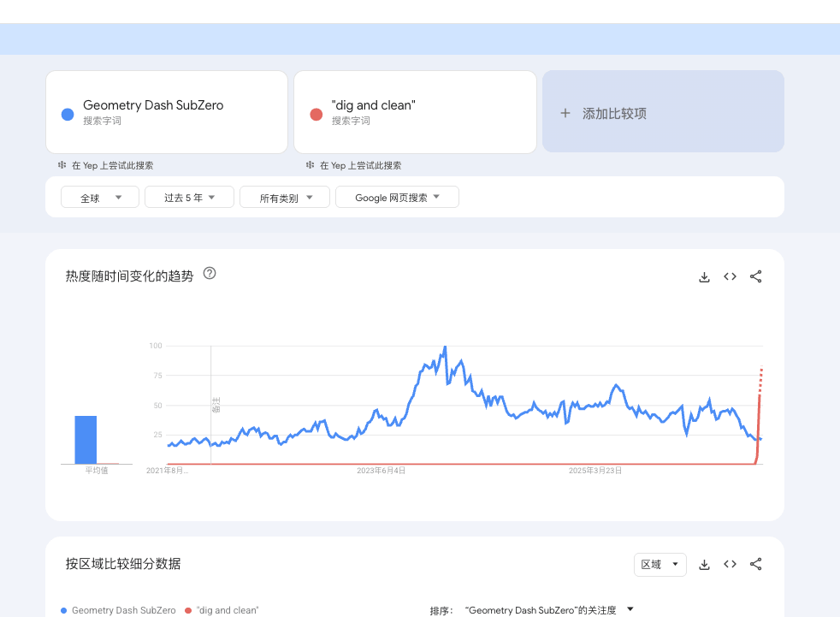Share the interest-over-time chart
The width and height of the screenshot is (840, 617).
pos(755,276)
